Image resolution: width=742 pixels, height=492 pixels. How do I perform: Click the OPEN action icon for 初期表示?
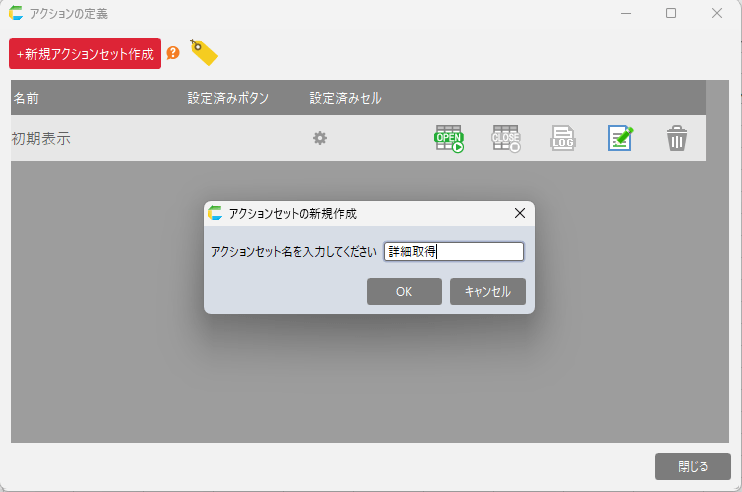point(449,139)
